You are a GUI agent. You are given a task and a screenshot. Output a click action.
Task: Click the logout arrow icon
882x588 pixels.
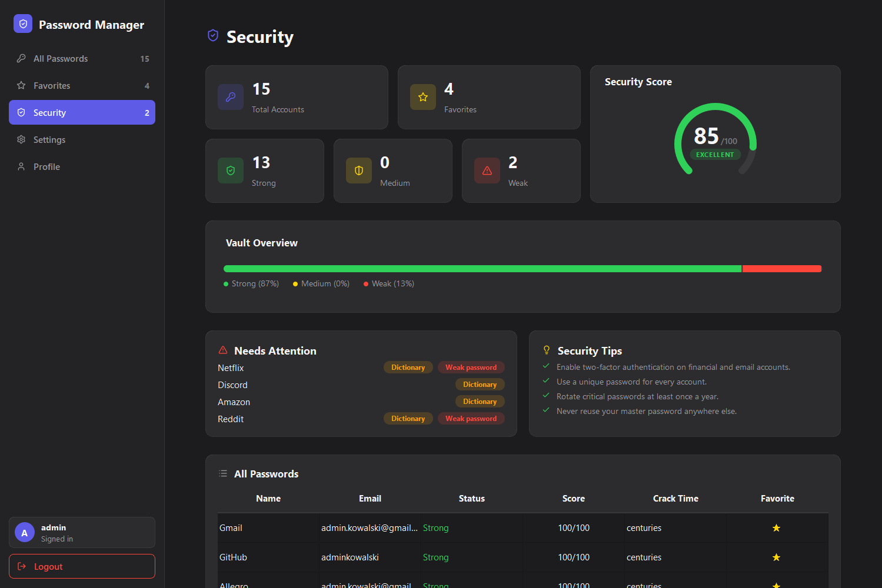click(22, 566)
